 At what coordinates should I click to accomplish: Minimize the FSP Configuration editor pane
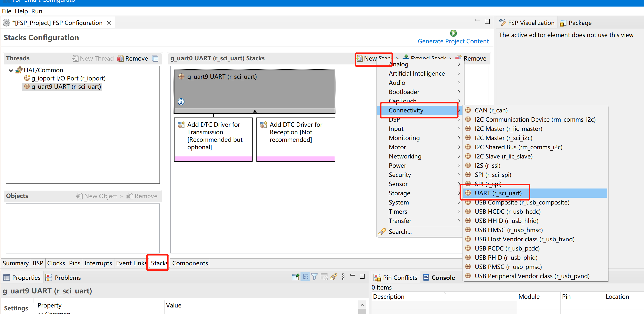coord(478,20)
